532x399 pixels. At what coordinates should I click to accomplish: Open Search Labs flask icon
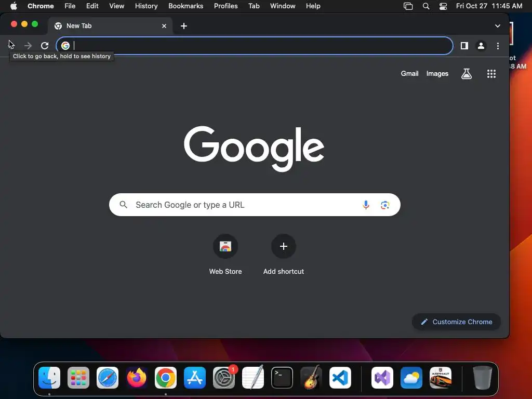467,74
